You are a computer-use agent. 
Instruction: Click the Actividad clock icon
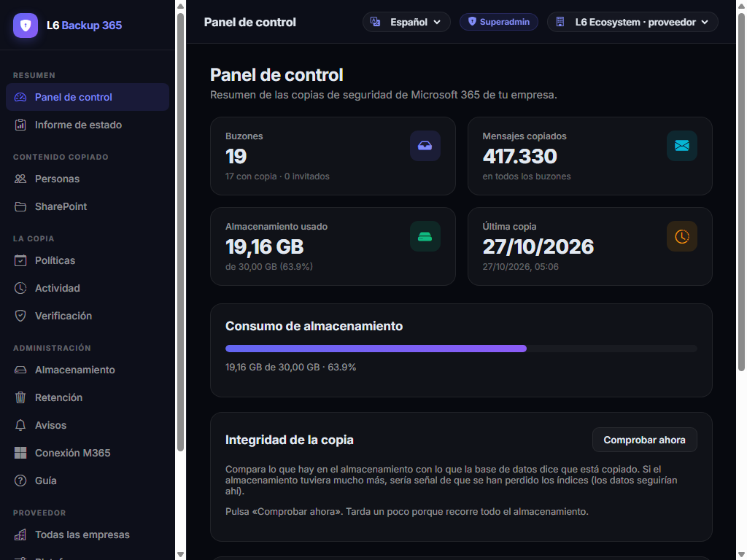20,288
